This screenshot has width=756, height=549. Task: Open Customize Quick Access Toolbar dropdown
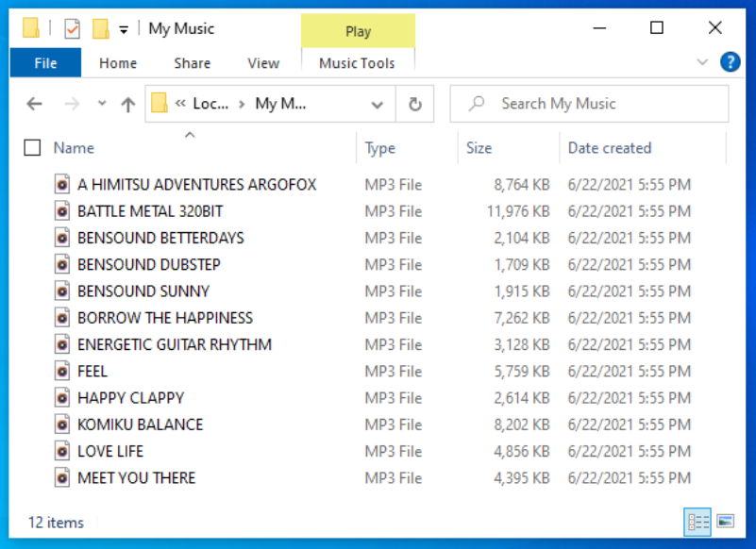point(124,30)
